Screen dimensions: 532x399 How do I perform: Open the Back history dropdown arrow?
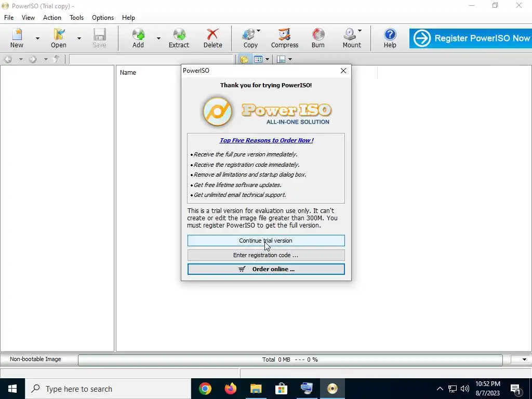pos(21,59)
